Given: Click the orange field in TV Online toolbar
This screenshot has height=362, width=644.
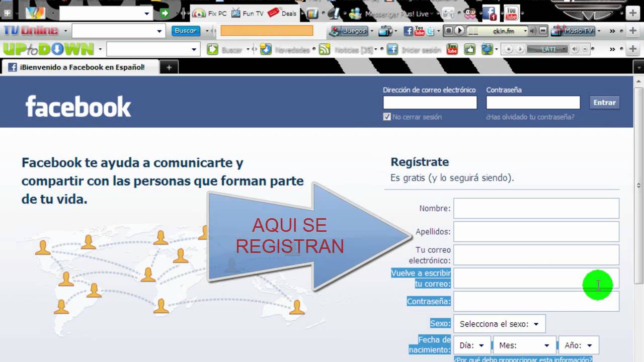Looking at the screenshot, I should point(267,31).
